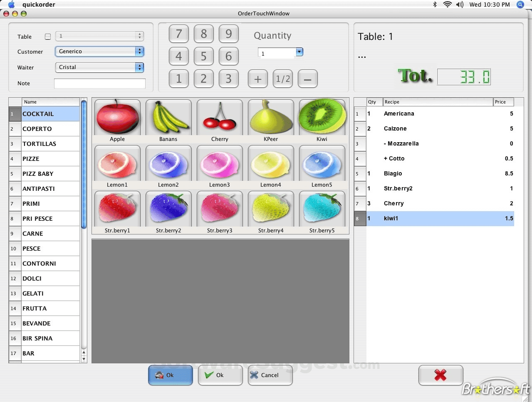Select the Str.berry5 item icon

pos(322,208)
